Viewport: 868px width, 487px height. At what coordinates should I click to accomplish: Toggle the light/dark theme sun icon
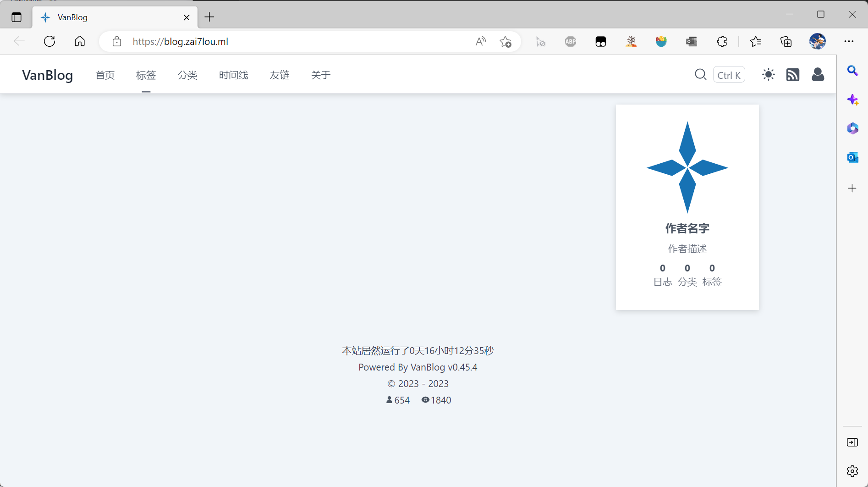768,74
